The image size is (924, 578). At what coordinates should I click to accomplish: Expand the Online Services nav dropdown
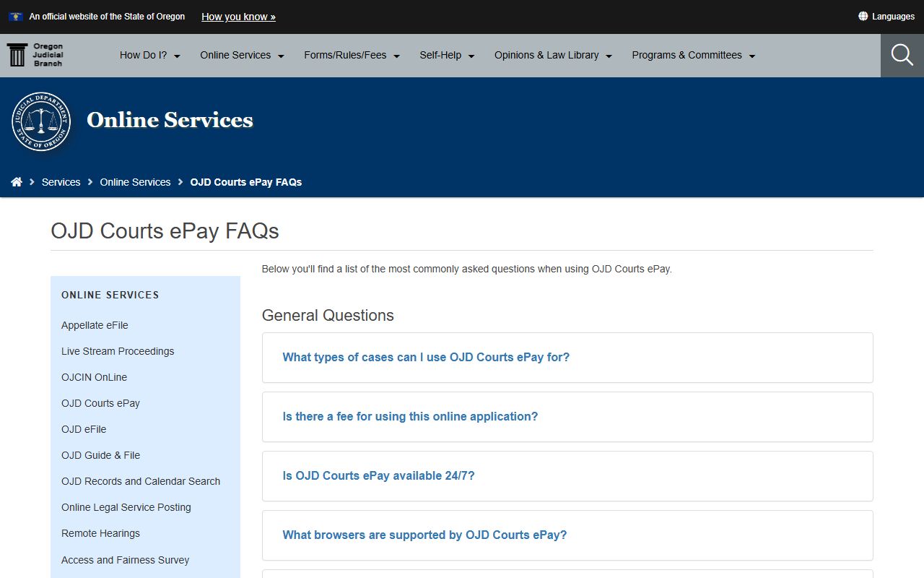(243, 55)
